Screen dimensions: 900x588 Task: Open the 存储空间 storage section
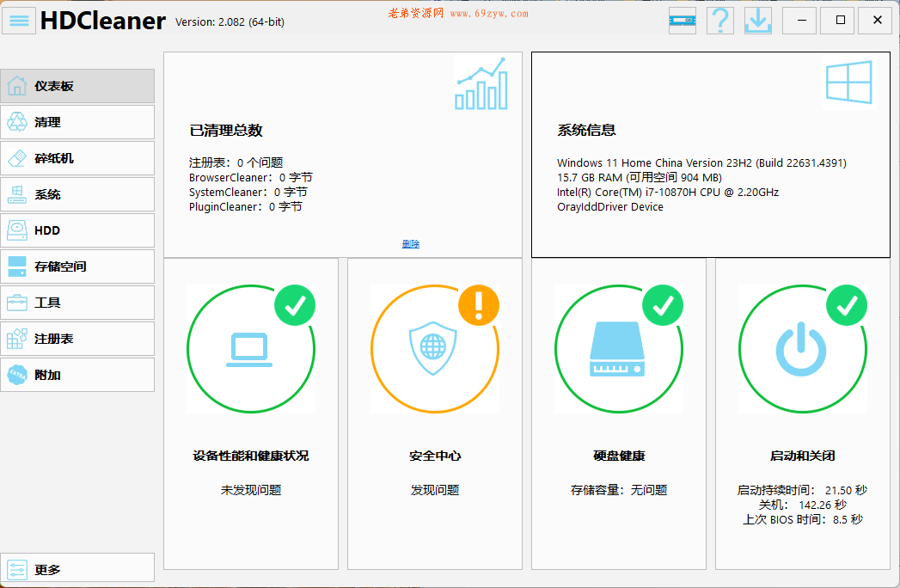point(77,266)
